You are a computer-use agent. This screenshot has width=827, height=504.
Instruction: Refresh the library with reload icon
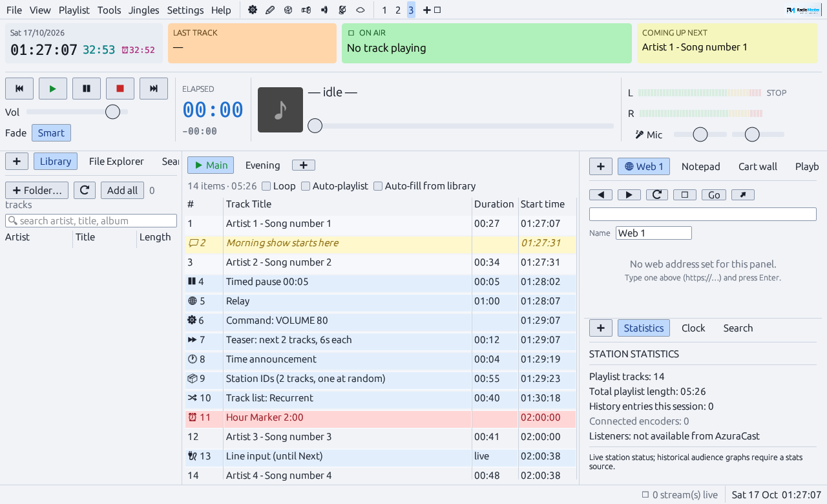(x=85, y=190)
